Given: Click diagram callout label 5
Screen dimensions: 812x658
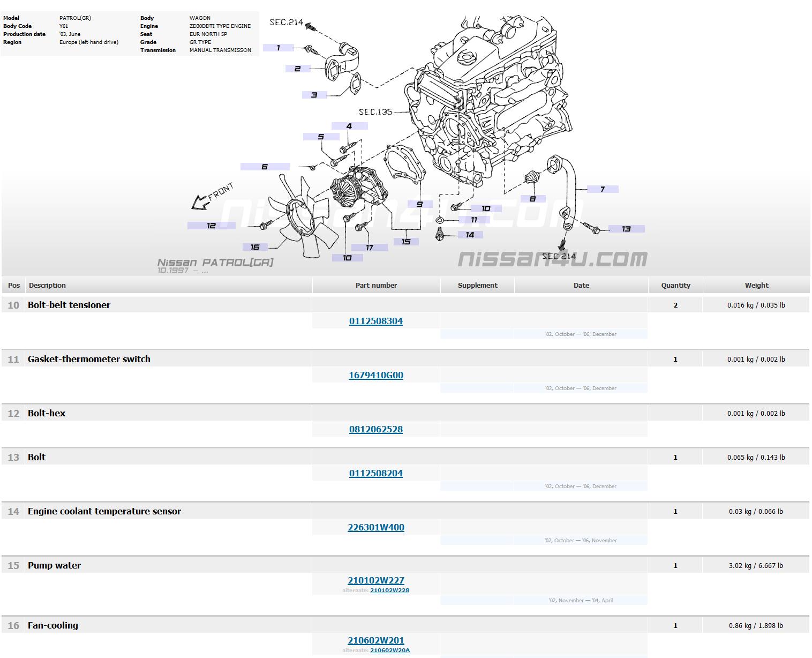Looking at the screenshot, I should (321, 137).
